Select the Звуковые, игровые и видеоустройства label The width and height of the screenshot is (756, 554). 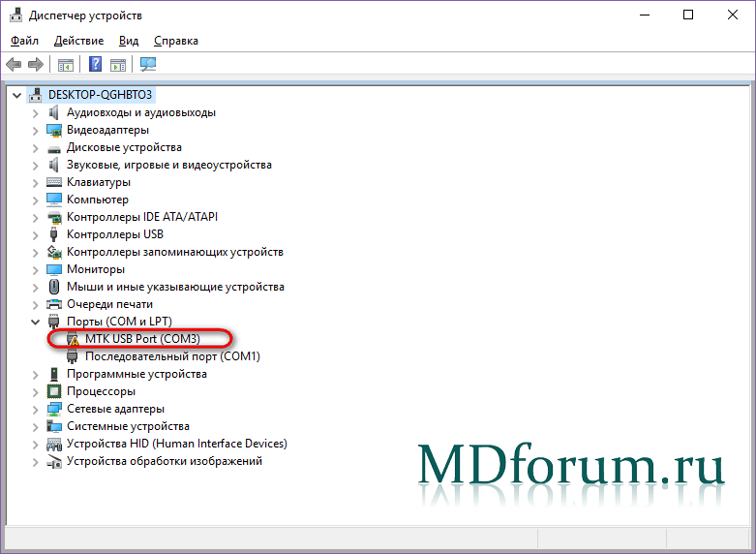pyautogui.click(x=169, y=165)
